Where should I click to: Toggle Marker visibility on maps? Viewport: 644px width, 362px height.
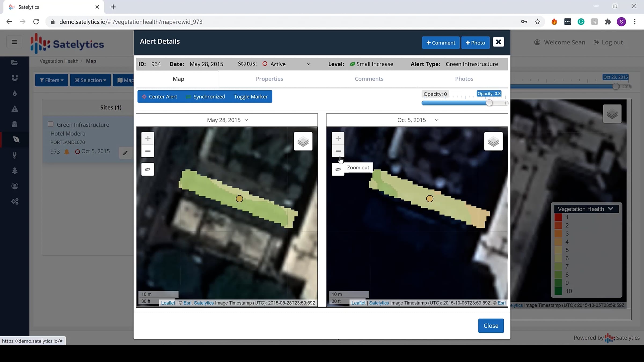click(251, 97)
